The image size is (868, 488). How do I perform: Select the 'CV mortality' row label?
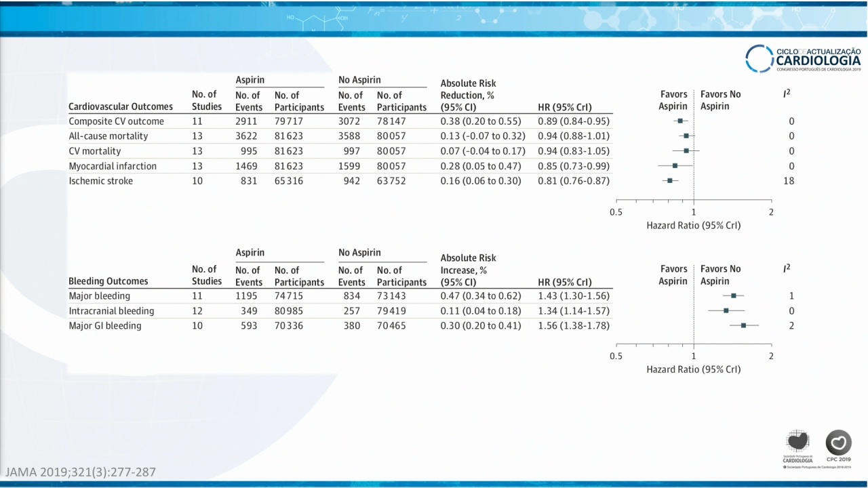[x=95, y=151]
